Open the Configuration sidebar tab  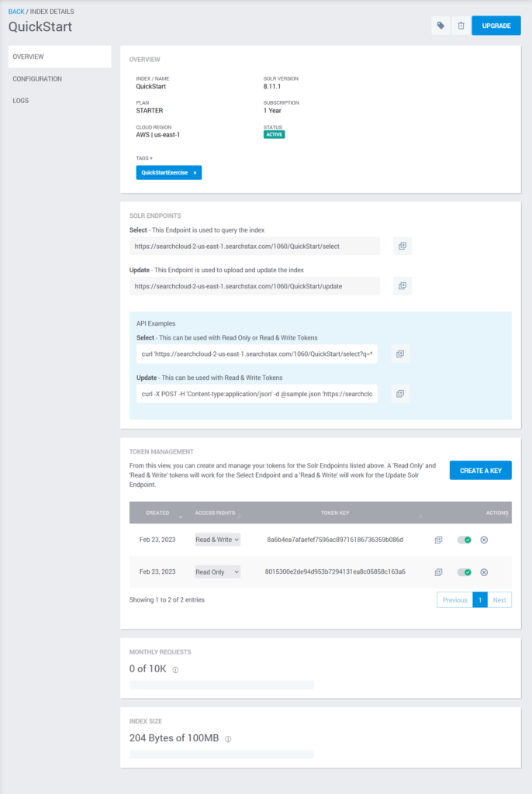click(x=60, y=79)
